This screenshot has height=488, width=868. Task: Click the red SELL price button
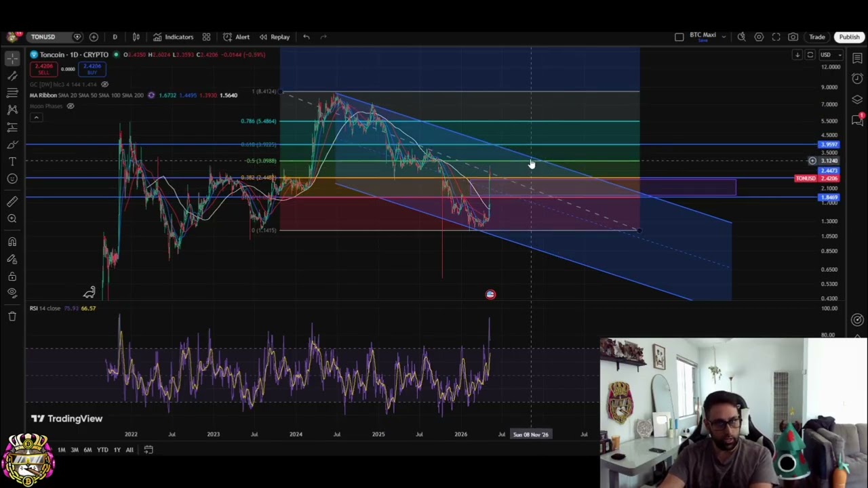43,69
